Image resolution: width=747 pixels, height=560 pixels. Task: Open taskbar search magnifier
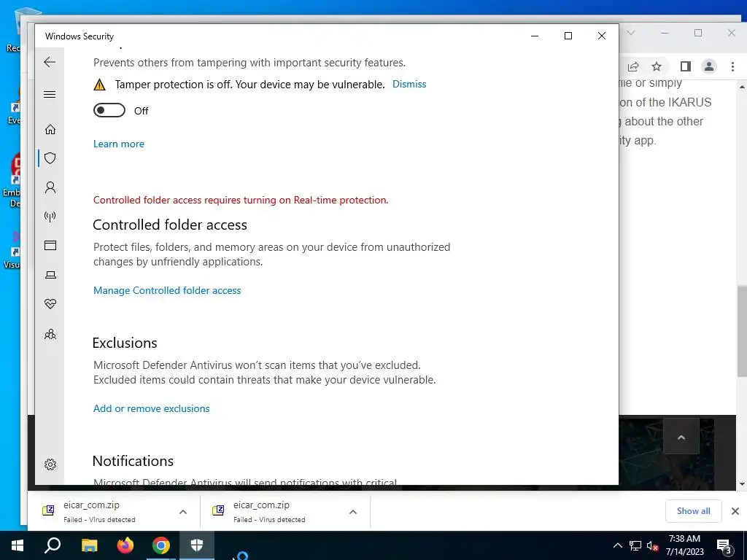[53, 545]
